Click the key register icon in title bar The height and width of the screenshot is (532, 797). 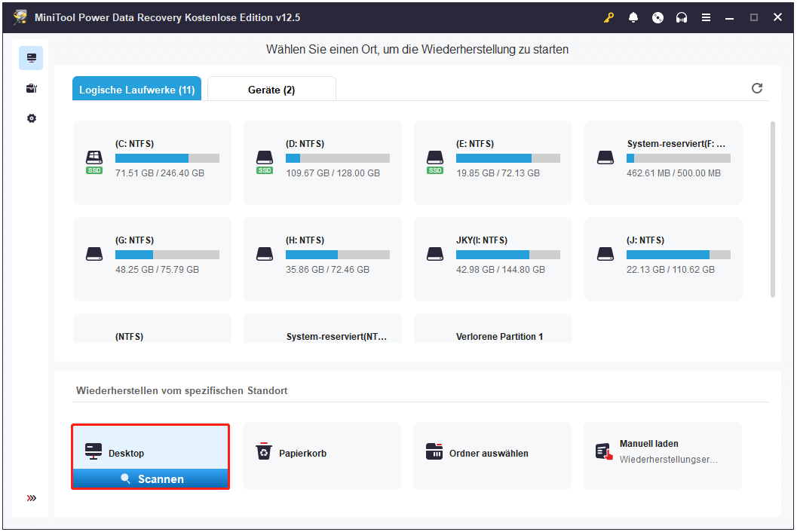608,18
